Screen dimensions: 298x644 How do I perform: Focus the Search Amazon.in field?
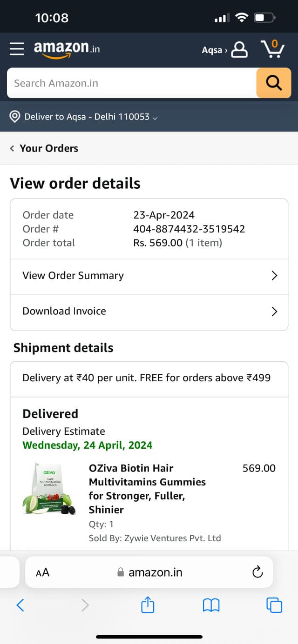tap(132, 83)
